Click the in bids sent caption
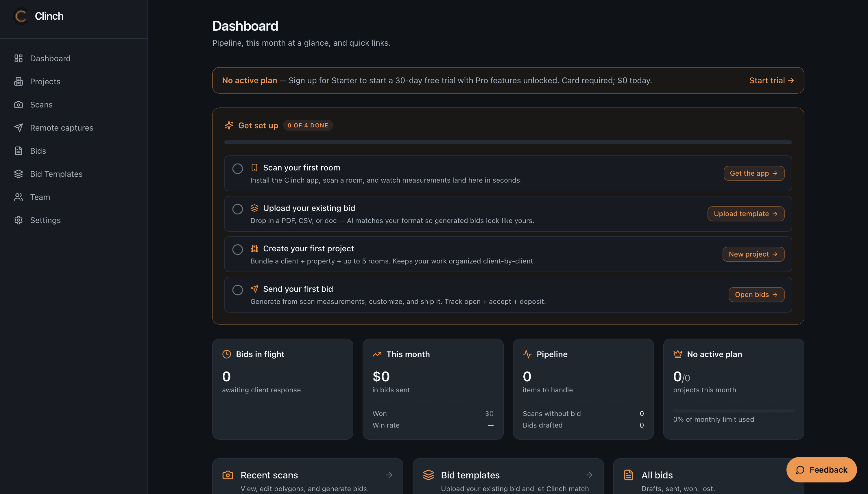This screenshot has height=494, width=868. [391, 390]
